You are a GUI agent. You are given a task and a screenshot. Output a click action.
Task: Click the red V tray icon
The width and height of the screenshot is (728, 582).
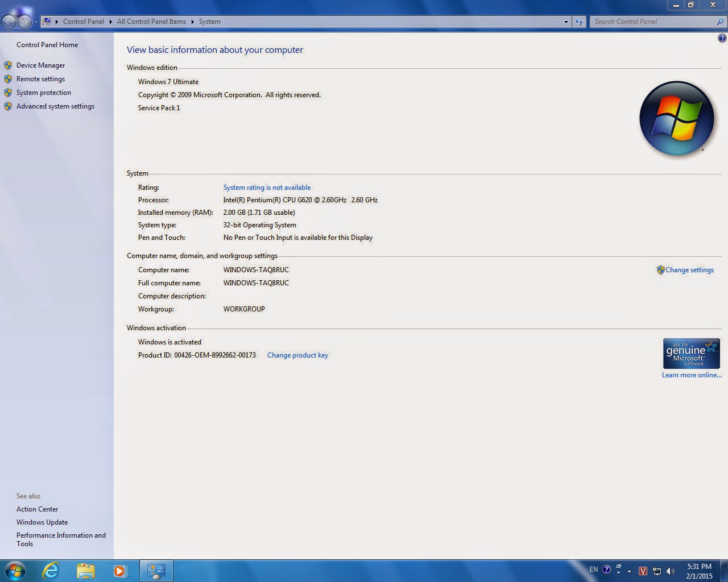(643, 571)
